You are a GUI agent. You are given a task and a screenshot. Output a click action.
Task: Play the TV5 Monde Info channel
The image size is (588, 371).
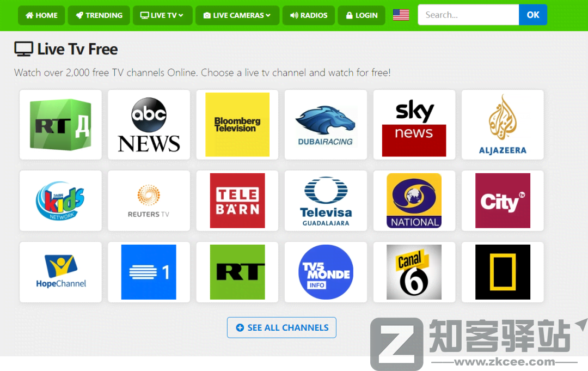(325, 272)
